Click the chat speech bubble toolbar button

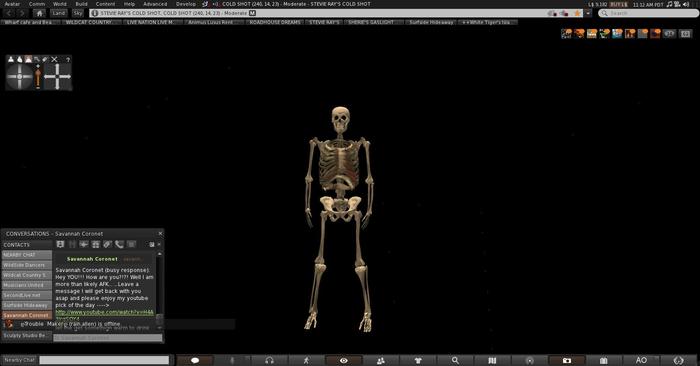click(x=195, y=360)
